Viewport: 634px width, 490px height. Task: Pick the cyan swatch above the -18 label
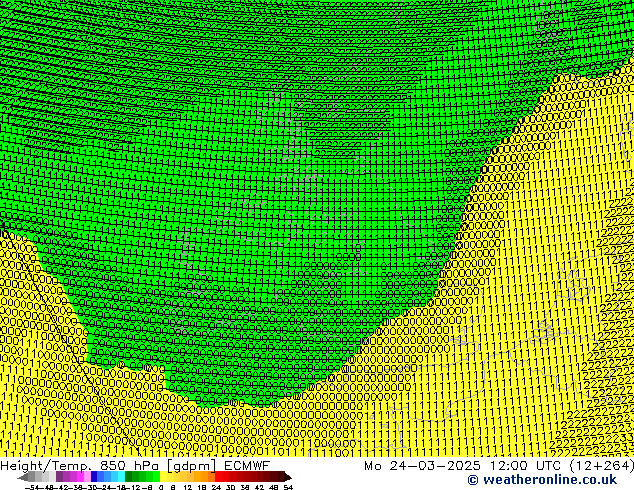click(x=121, y=476)
